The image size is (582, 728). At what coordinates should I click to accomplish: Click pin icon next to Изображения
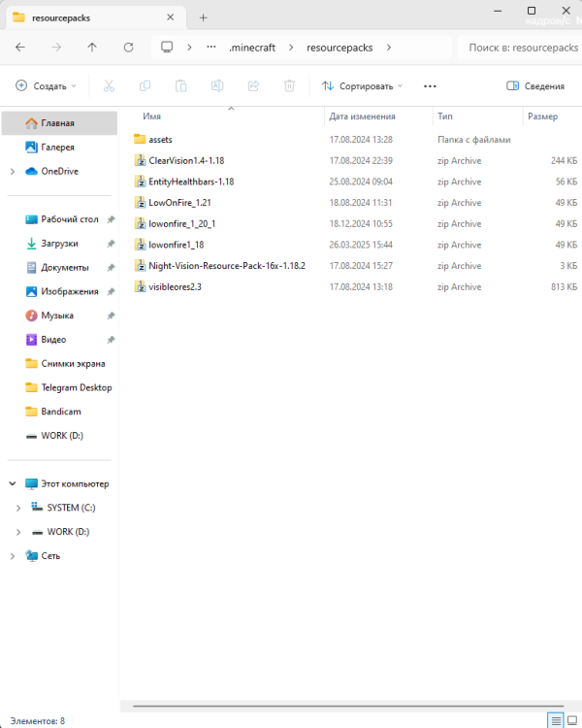coord(111,291)
